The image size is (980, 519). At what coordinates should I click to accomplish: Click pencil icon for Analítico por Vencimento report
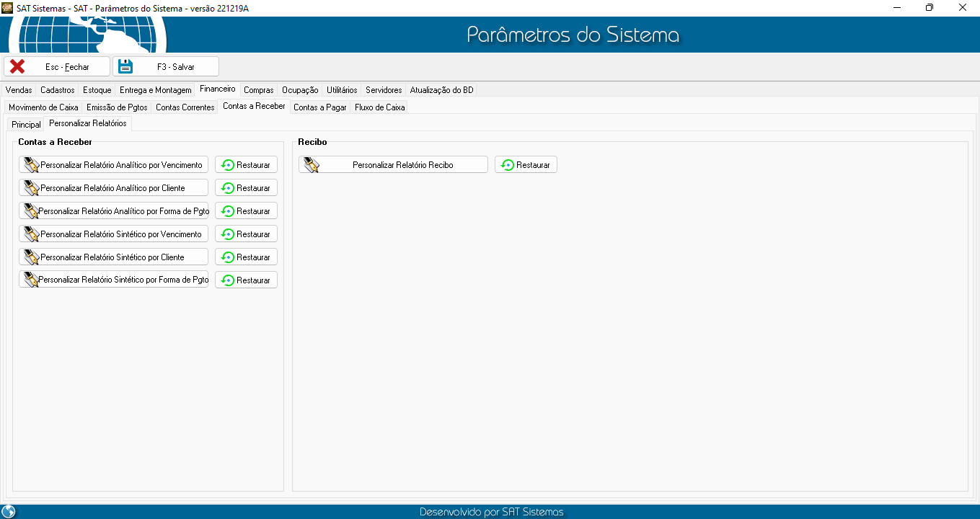31,165
